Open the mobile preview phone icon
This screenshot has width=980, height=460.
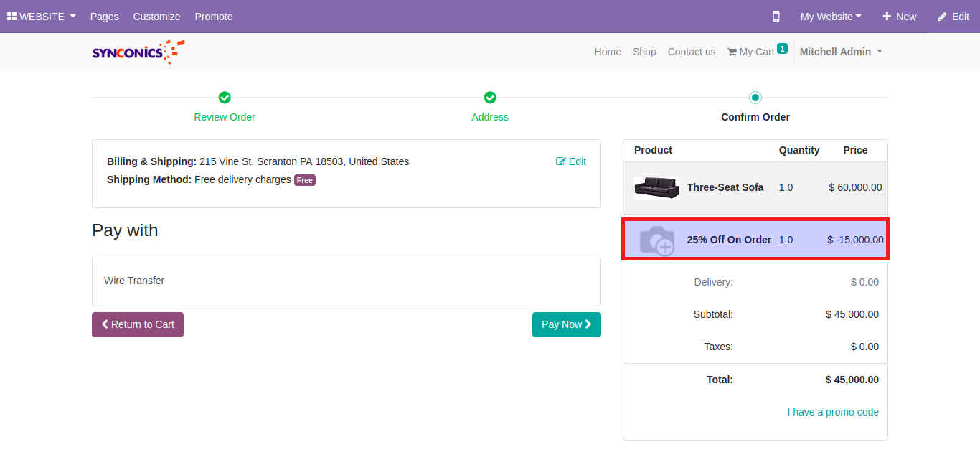click(776, 17)
